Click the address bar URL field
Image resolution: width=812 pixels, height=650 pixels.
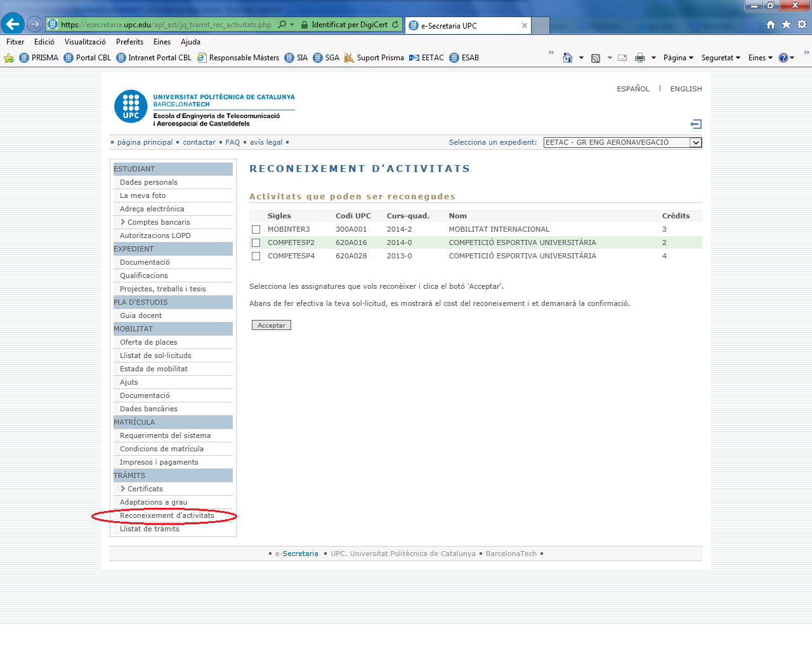point(166,25)
